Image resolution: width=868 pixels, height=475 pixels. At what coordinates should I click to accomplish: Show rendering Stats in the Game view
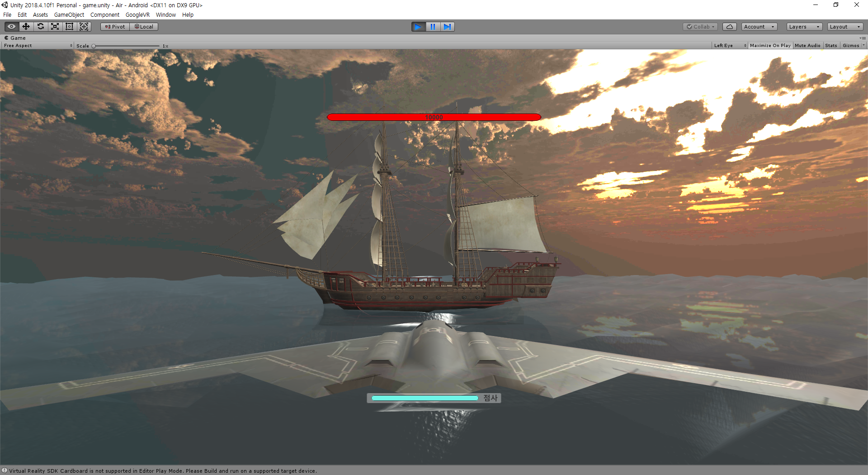point(831,45)
